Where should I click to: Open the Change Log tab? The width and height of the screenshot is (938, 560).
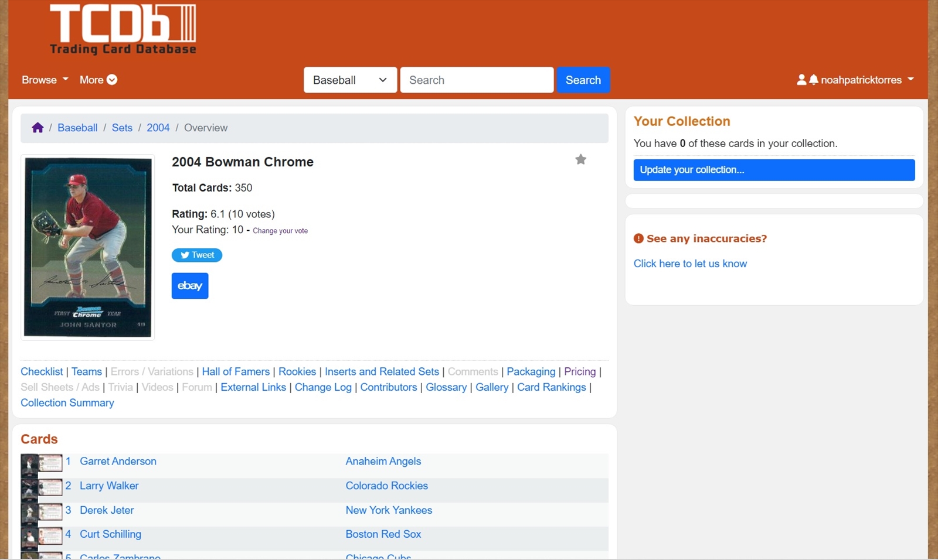point(323,387)
